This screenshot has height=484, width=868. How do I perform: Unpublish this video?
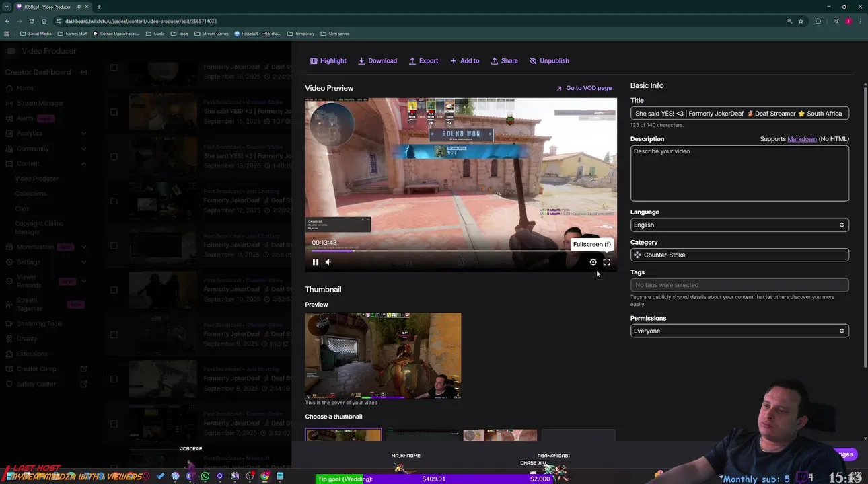(549, 61)
